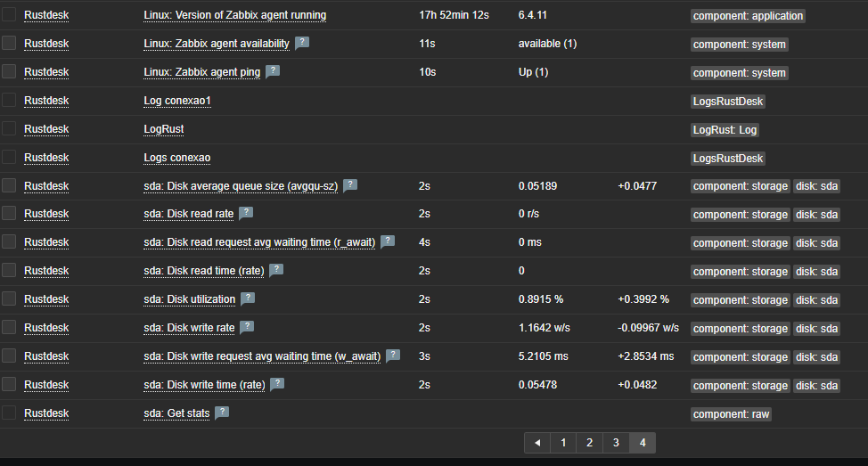Select the LogRust row checkbox
This screenshot has width=868, height=466.
pyautogui.click(x=9, y=128)
